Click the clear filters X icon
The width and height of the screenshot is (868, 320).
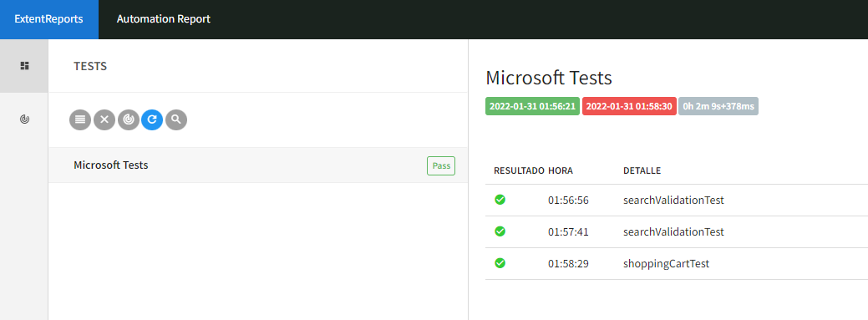pos(104,119)
